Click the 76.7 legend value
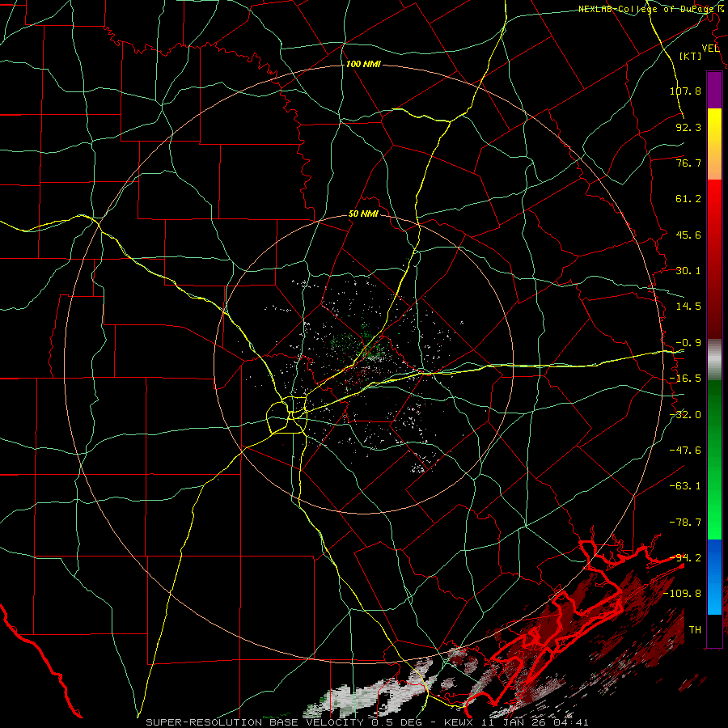Image resolution: width=728 pixels, height=728 pixels. 688,163
